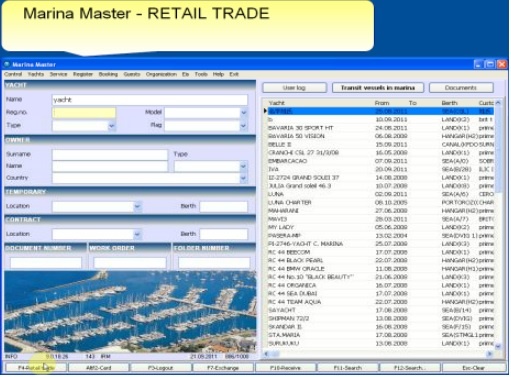Click the Logout button
Viewport: 511px width, 377px height.
[x=161, y=368]
